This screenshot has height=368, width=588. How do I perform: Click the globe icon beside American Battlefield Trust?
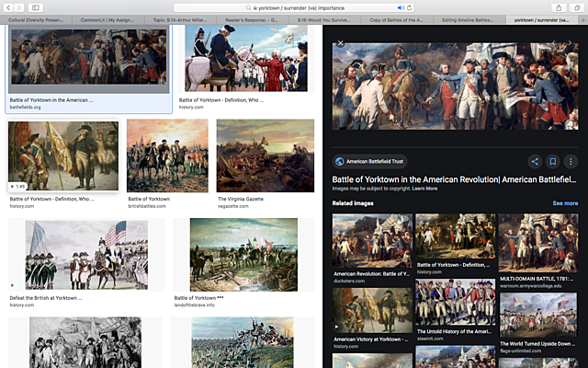pos(340,162)
